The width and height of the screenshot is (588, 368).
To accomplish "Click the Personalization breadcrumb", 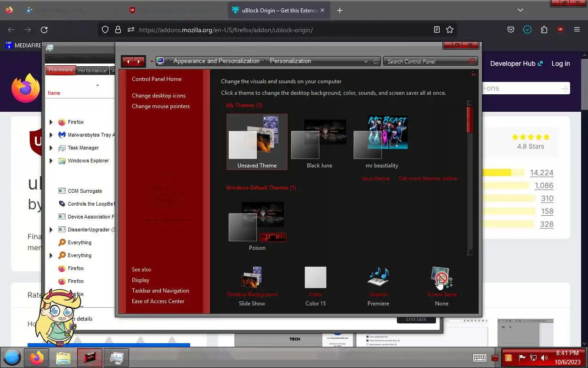I will pos(290,61).
